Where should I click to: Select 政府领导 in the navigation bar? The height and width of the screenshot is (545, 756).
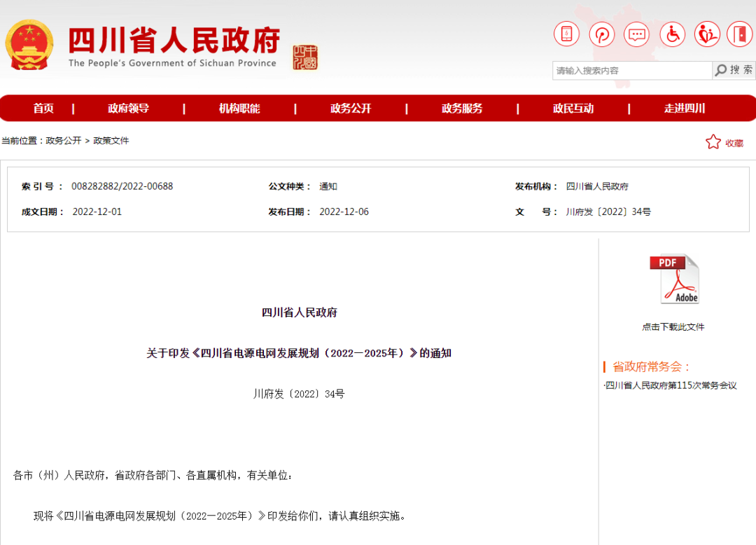(128, 109)
